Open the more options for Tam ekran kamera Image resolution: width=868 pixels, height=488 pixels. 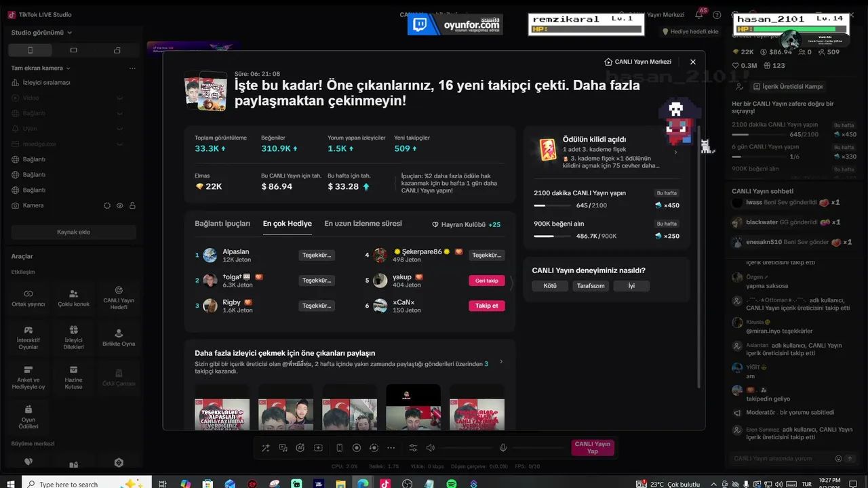[x=132, y=68]
